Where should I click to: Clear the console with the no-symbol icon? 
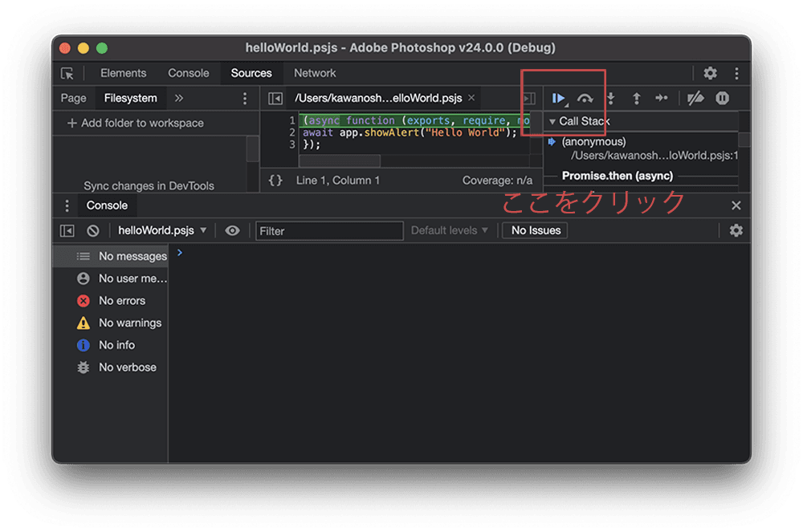pos(94,230)
